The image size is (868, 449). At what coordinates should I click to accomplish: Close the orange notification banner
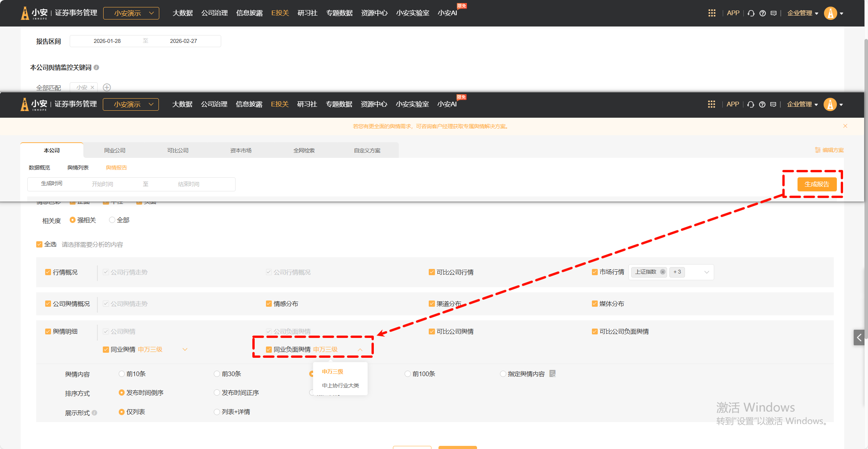click(845, 126)
